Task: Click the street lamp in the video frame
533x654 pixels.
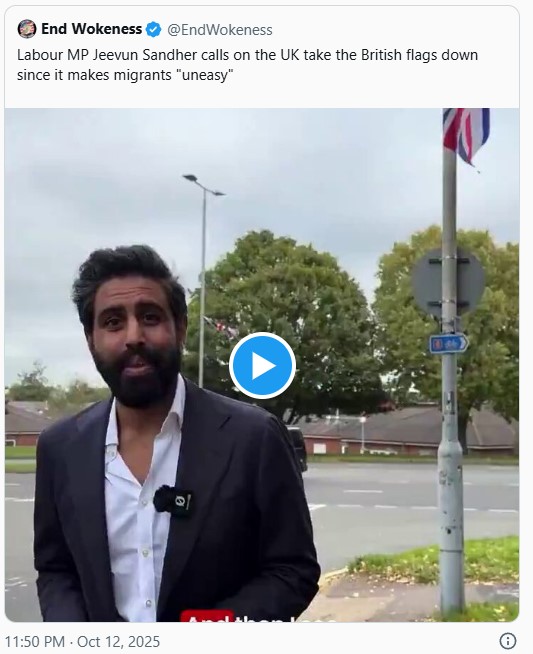Action: (204, 280)
